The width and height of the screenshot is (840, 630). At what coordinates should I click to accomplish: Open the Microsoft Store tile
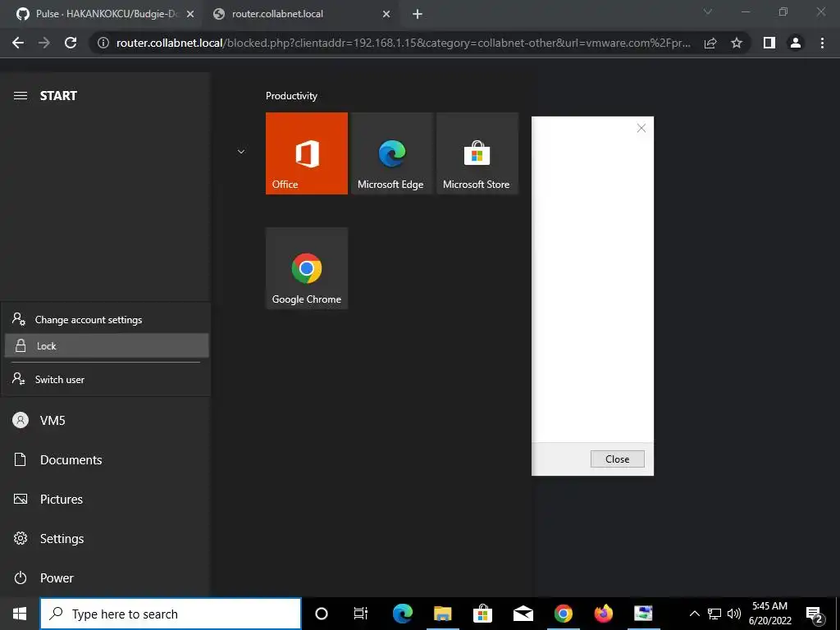(477, 153)
